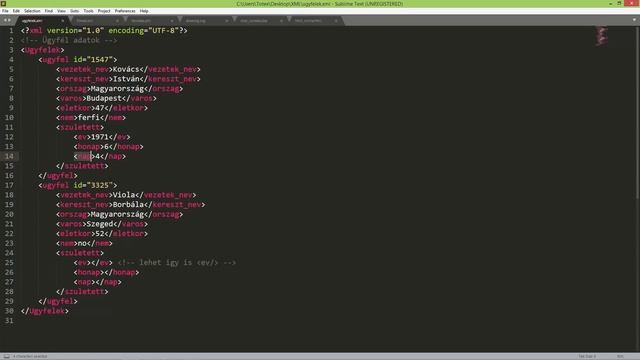
Task: Click line number 31 in the gutter
Action: point(9,321)
